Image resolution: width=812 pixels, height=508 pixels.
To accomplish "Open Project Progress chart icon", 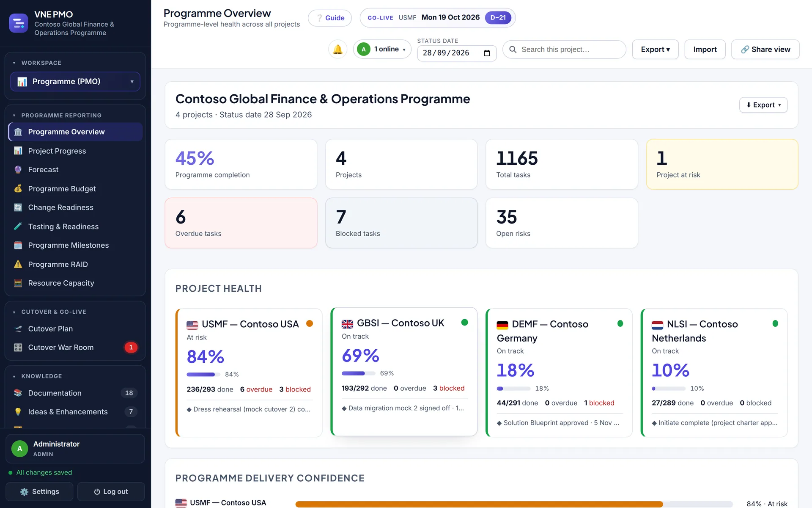I will pos(18,151).
